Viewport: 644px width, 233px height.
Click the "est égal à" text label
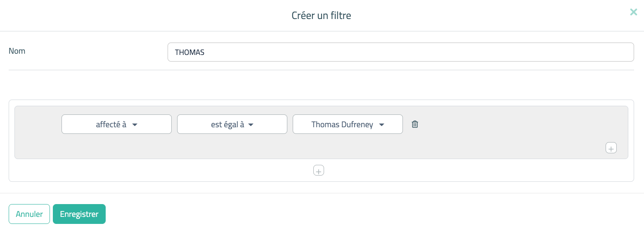(x=227, y=124)
